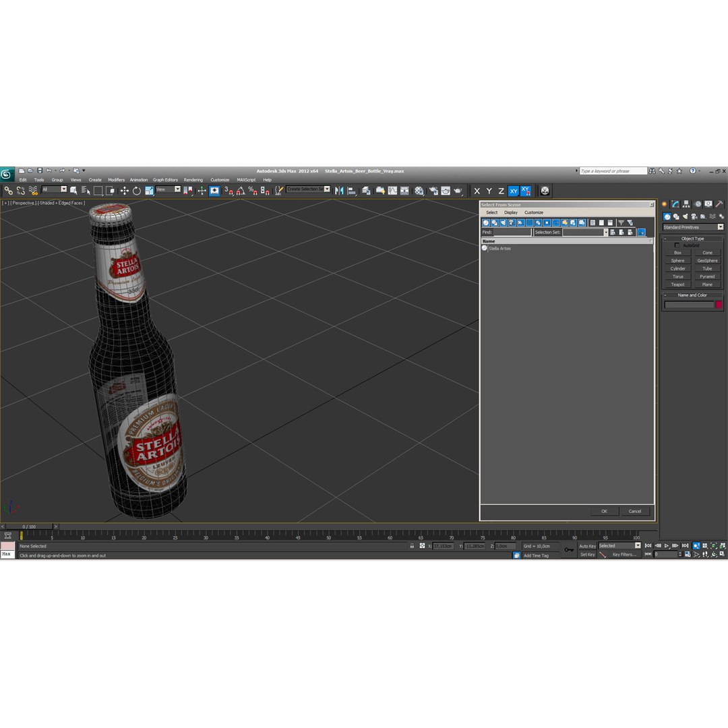The image size is (728, 728).
Task: Collapse the Object Type rollout
Action: [x=692, y=238]
